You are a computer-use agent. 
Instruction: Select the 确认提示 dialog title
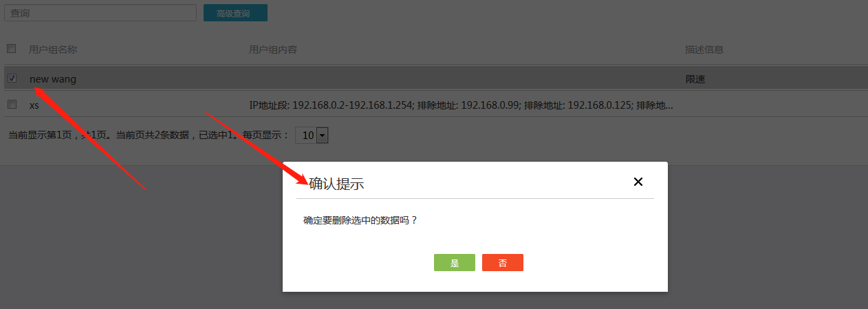[336, 183]
